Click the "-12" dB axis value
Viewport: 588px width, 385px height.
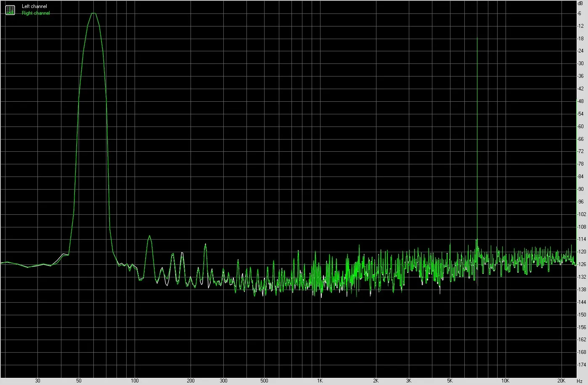click(x=580, y=26)
